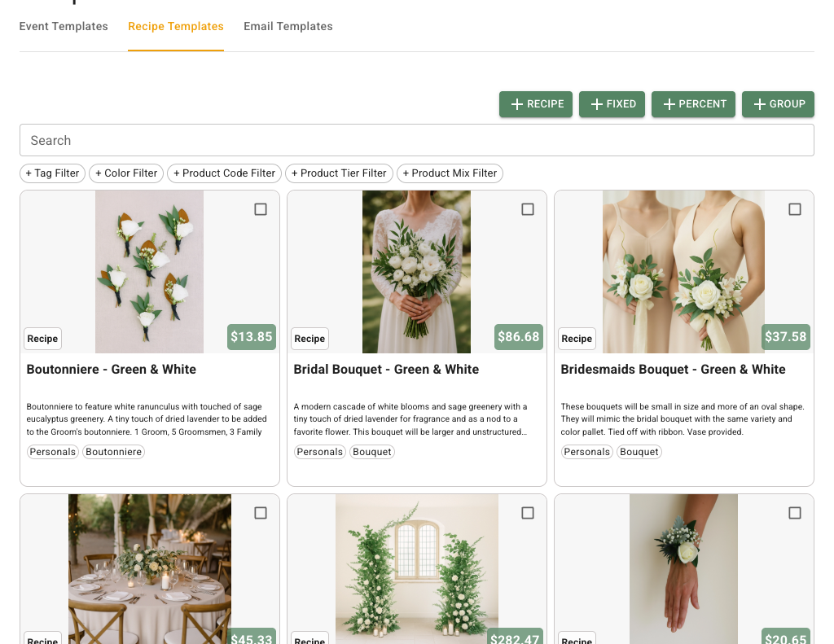Click the boutonniere description text
The image size is (834, 644).
click(x=147, y=419)
